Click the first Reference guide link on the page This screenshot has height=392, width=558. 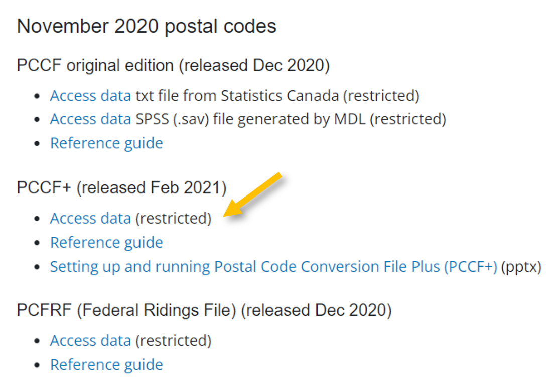pos(106,143)
